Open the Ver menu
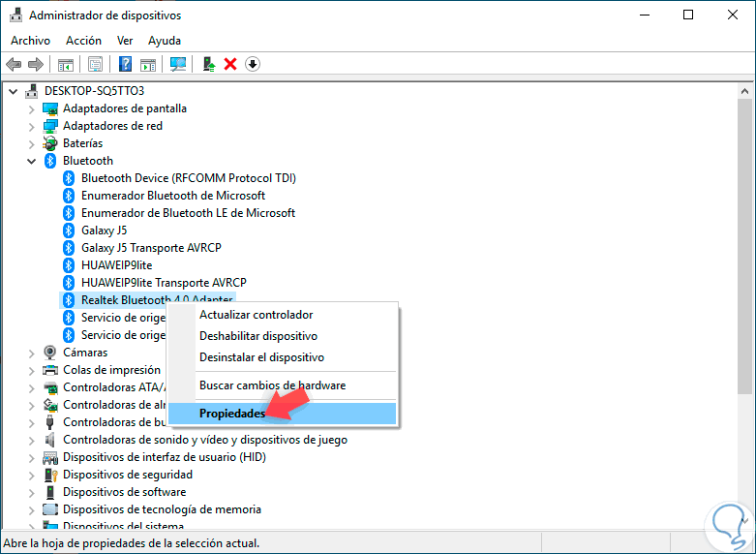The width and height of the screenshot is (756, 554). (x=125, y=41)
